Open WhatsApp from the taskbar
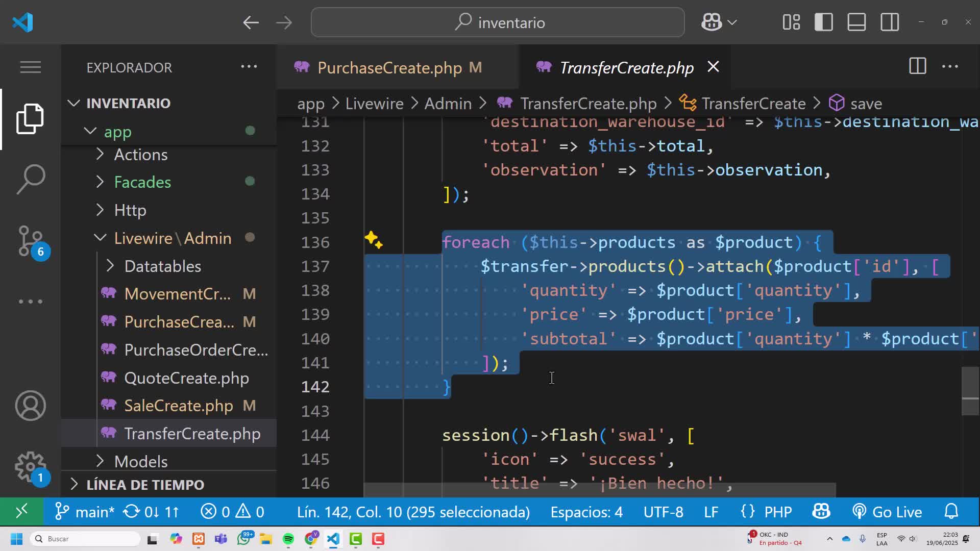The image size is (980, 551). 244,539
